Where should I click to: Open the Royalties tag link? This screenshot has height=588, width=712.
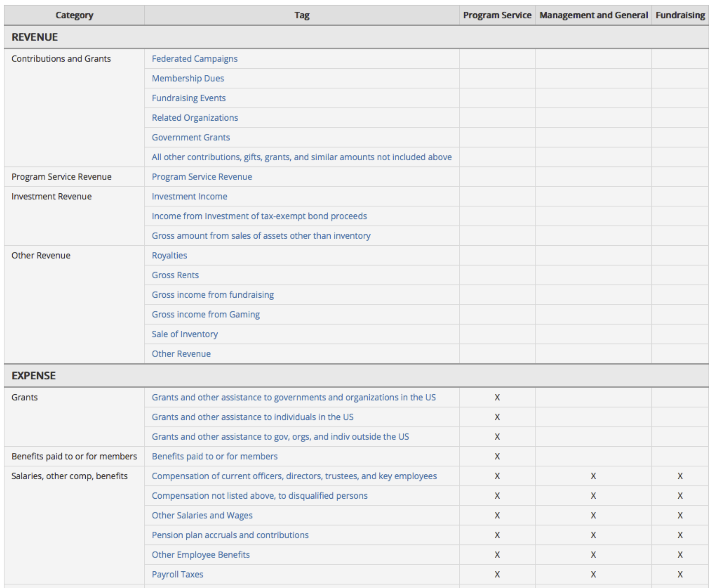169,255
